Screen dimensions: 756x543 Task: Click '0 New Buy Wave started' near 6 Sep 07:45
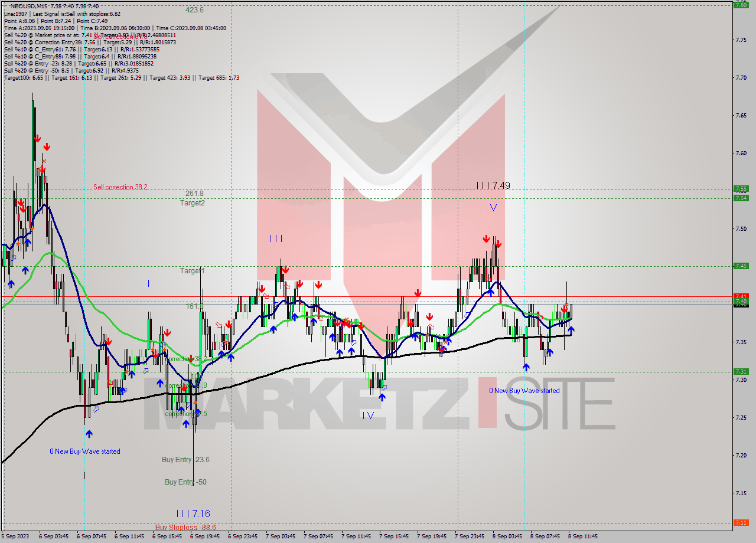(85, 452)
